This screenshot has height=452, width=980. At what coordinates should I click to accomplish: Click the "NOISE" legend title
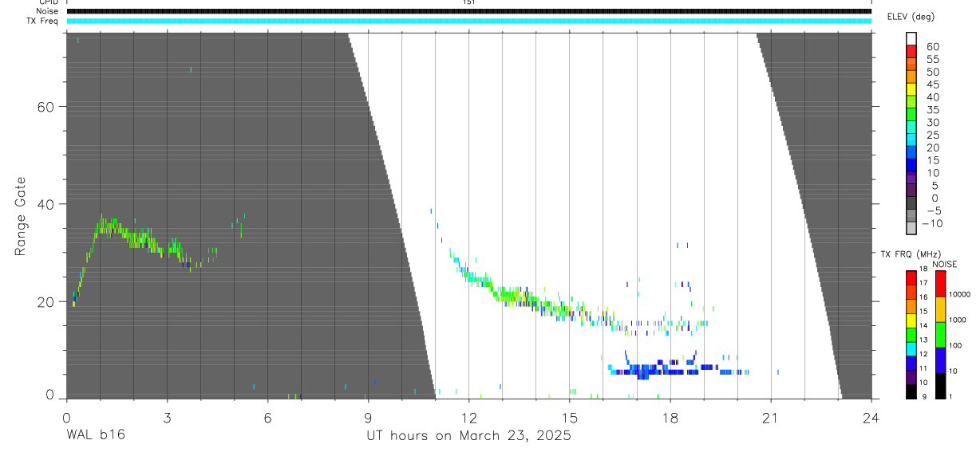pos(944,264)
